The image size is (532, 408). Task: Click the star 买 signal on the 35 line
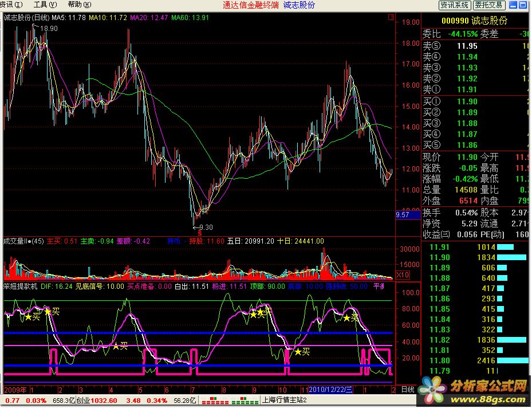tap(120, 346)
